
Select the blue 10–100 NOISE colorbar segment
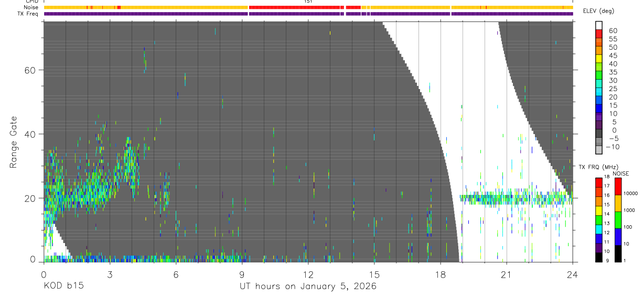(x=618, y=237)
